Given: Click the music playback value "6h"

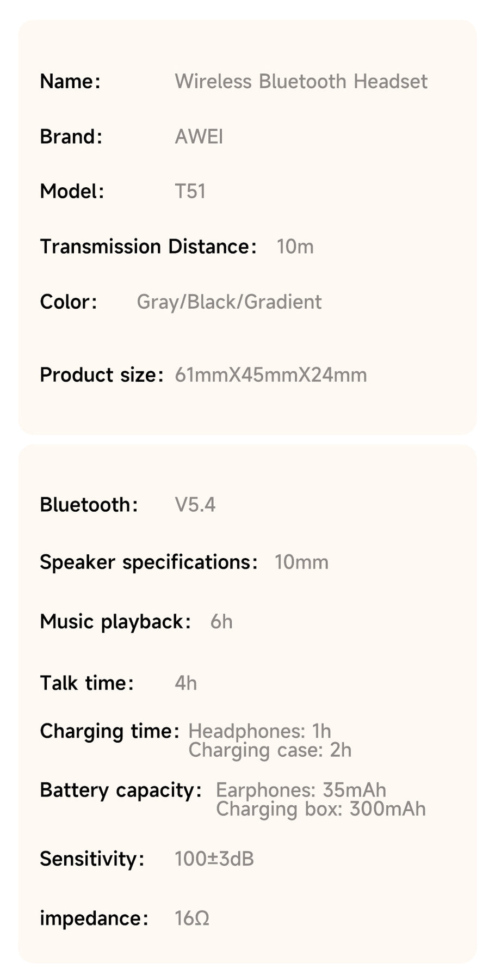Looking at the screenshot, I should (x=221, y=622).
